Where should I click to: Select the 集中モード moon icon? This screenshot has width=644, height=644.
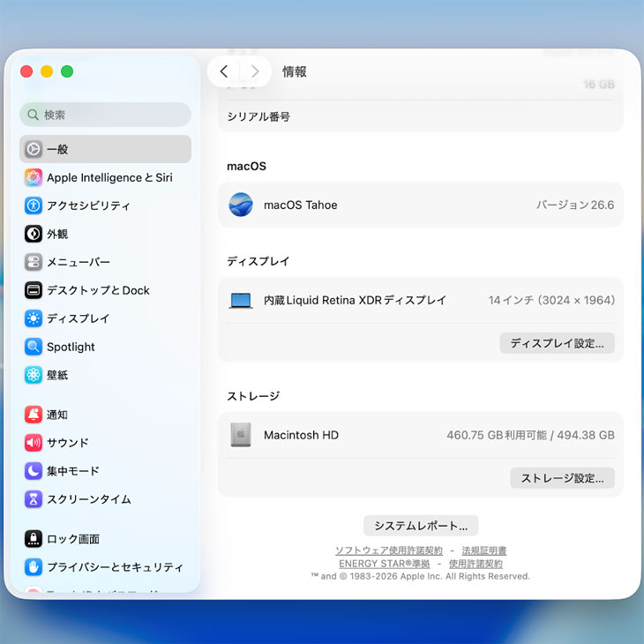coord(34,471)
